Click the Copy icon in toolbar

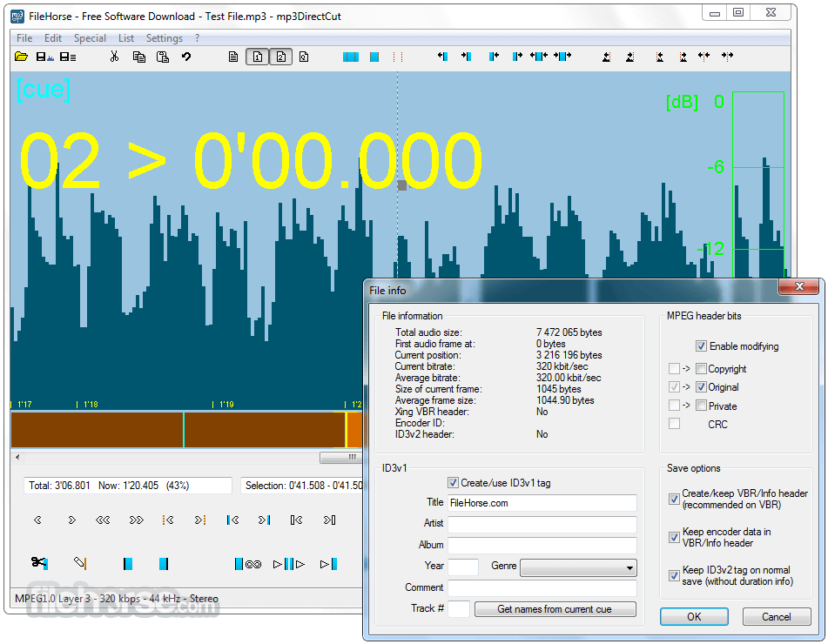coord(139,57)
